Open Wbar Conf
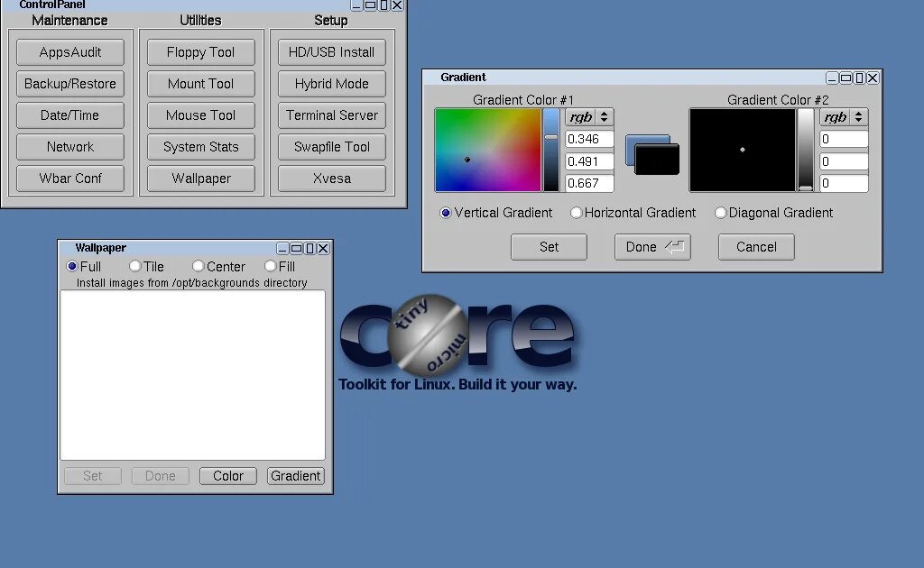This screenshot has width=924, height=568. pos(70,179)
